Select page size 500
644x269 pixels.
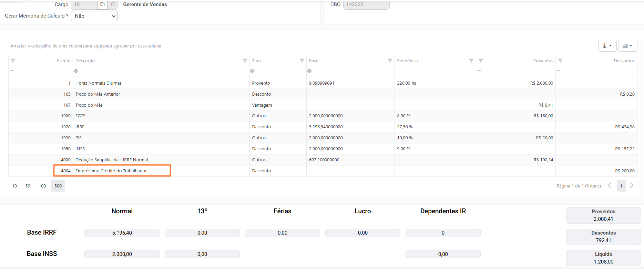[x=58, y=186]
